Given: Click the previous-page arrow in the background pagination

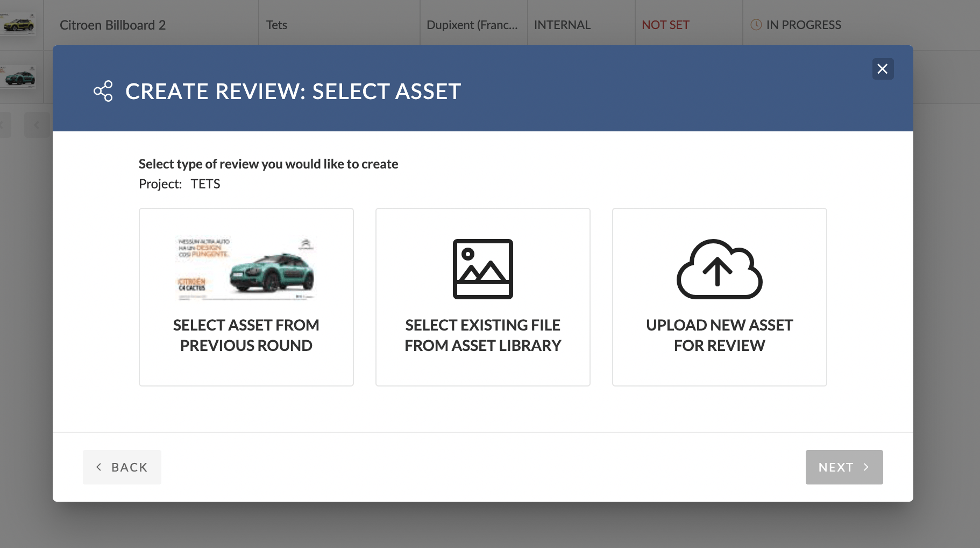Looking at the screenshot, I should (37, 125).
